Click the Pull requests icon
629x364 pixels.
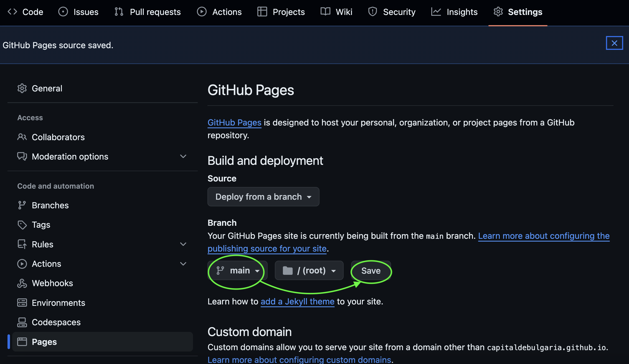(119, 12)
